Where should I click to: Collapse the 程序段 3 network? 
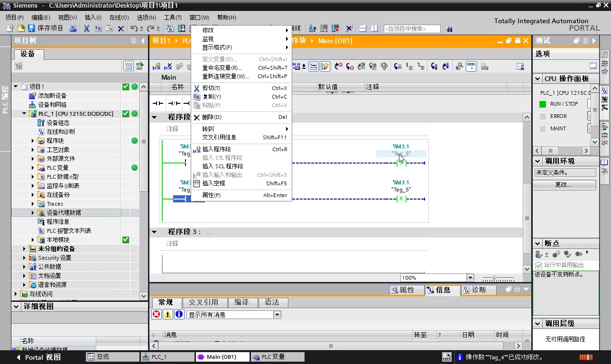coord(154,232)
